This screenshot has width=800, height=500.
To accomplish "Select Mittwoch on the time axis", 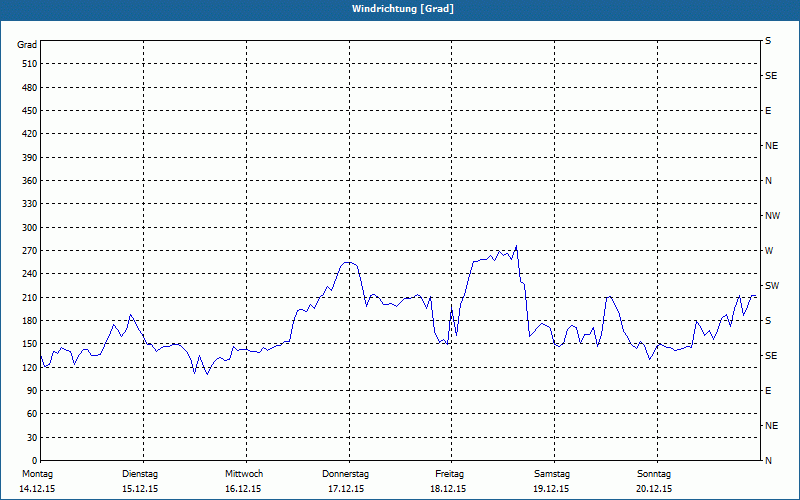I will [x=244, y=473].
